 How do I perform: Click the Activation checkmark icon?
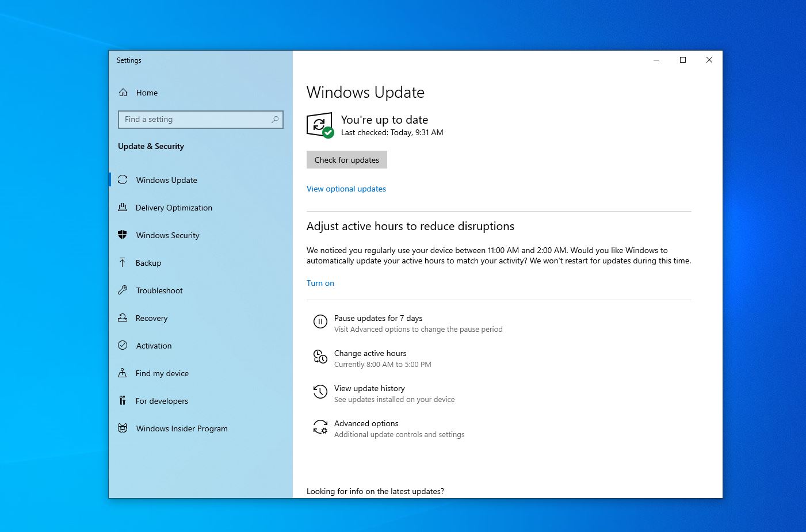click(123, 345)
